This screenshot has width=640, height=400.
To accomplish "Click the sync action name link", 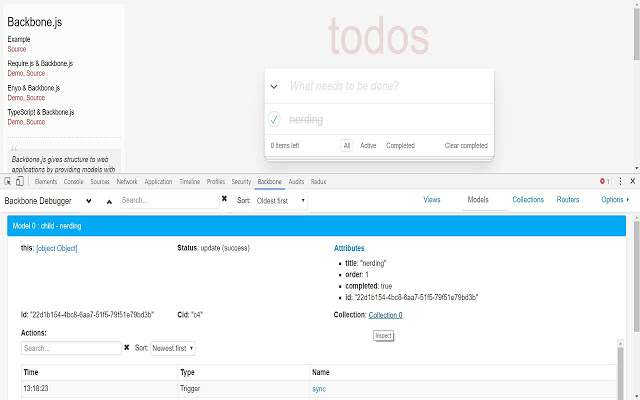I will 319,389.
